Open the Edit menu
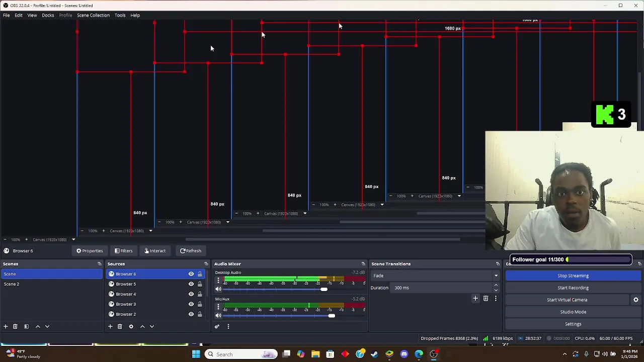Image resolution: width=644 pixels, height=362 pixels. coord(19,15)
